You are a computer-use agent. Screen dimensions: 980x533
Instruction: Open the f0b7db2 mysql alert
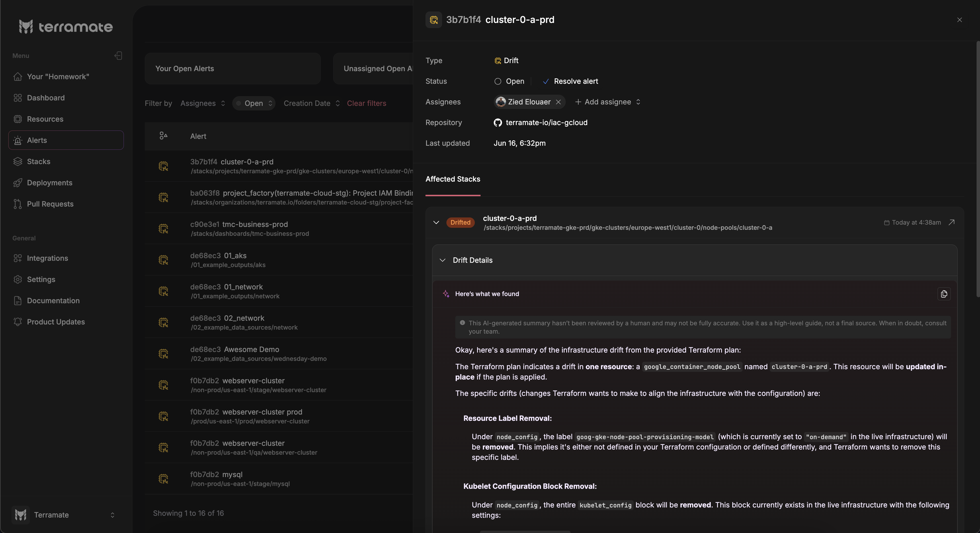point(278,478)
